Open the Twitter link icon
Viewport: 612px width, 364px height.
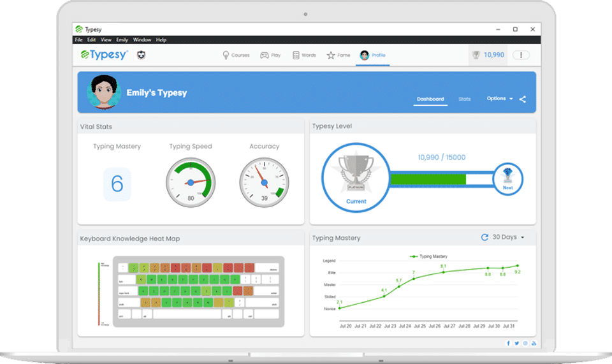(517, 344)
